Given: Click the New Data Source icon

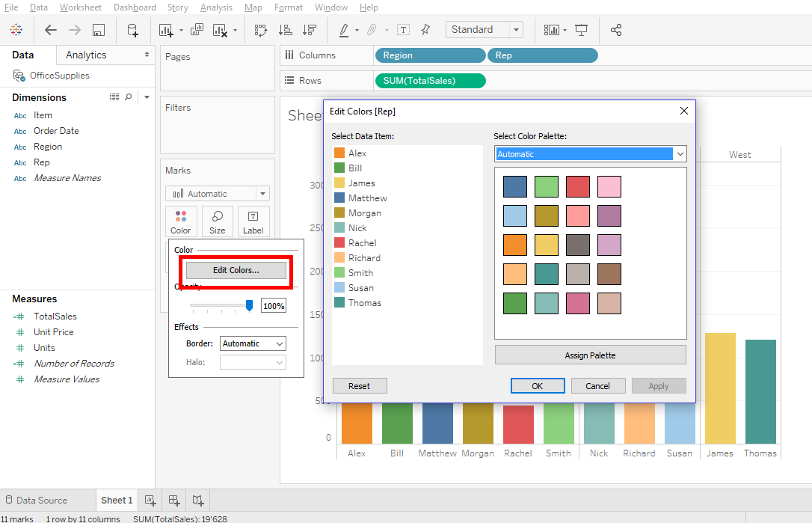Looking at the screenshot, I should [132, 30].
